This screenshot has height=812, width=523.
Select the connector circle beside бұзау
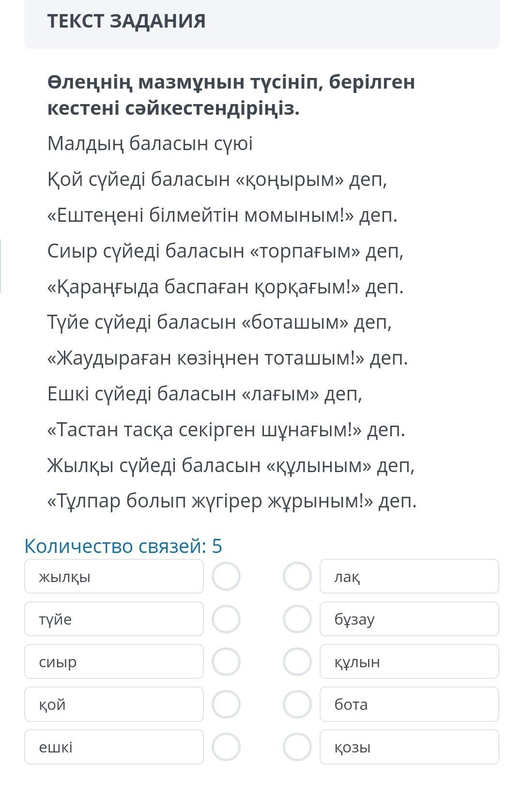click(x=297, y=619)
